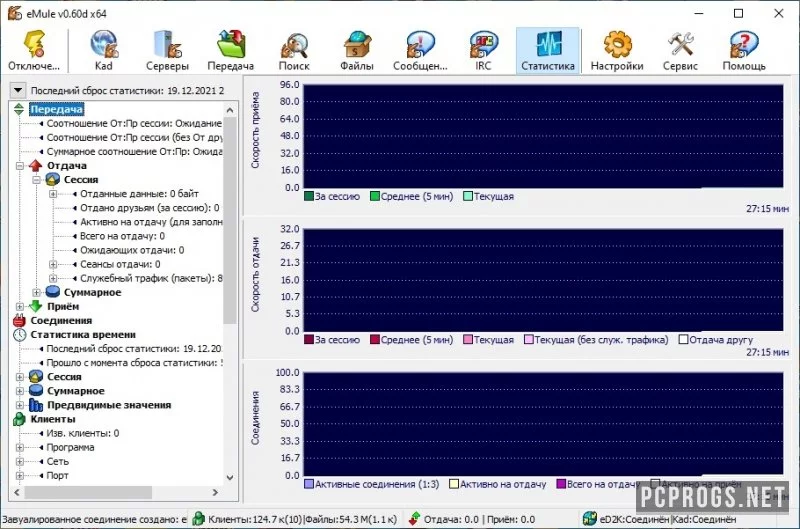Click the eMule title bar mule icon
This screenshot has width=800, height=529.
click(x=14, y=13)
